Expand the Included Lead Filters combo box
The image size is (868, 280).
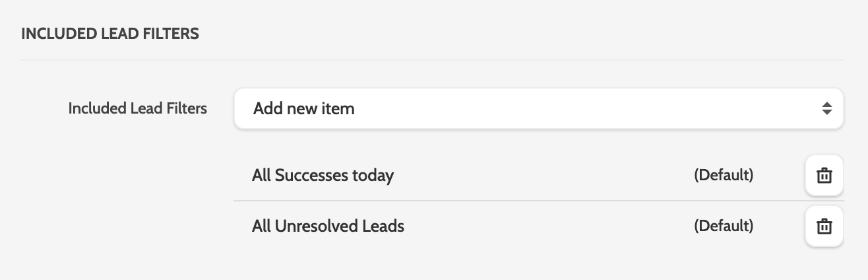coord(538,108)
